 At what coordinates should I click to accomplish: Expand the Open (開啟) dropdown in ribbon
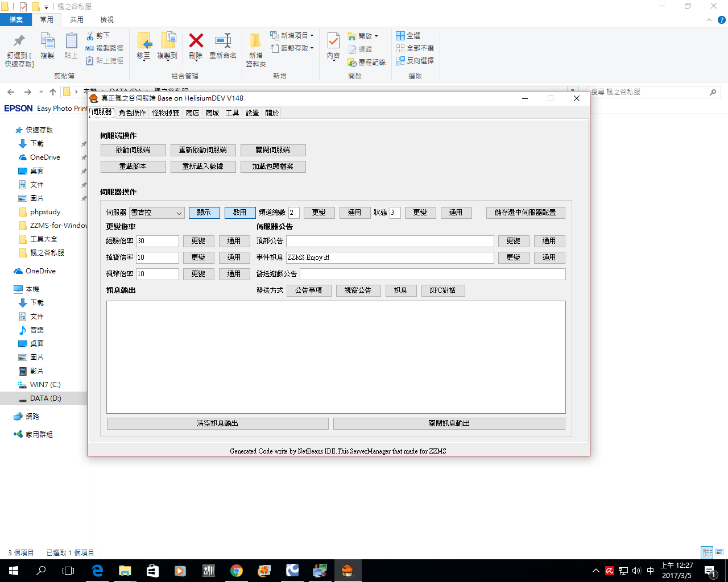pos(376,36)
